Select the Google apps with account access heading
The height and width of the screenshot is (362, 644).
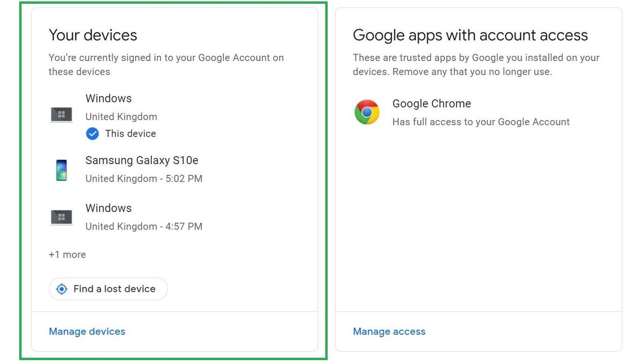point(470,35)
